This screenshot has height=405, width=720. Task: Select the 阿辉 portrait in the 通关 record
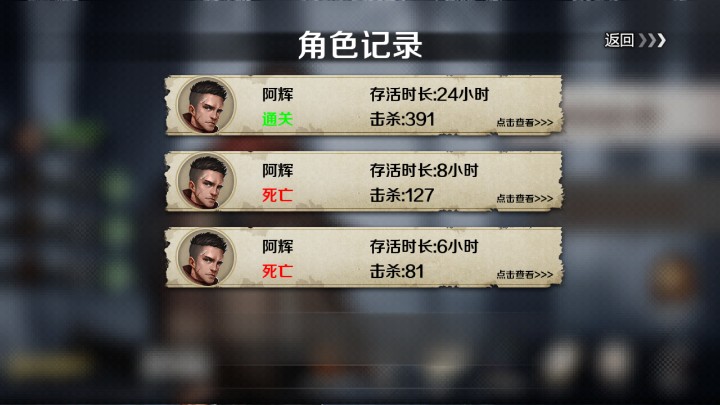(206, 105)
